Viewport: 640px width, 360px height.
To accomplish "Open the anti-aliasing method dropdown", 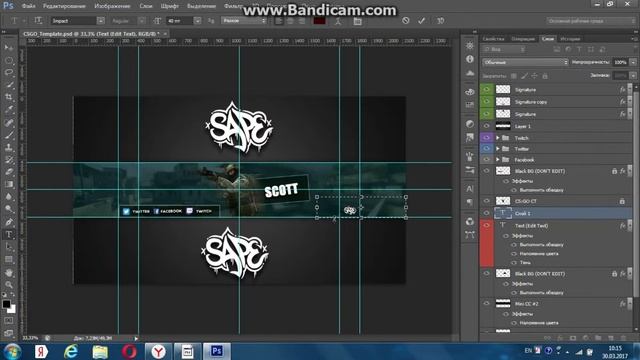I will point(244,20).
